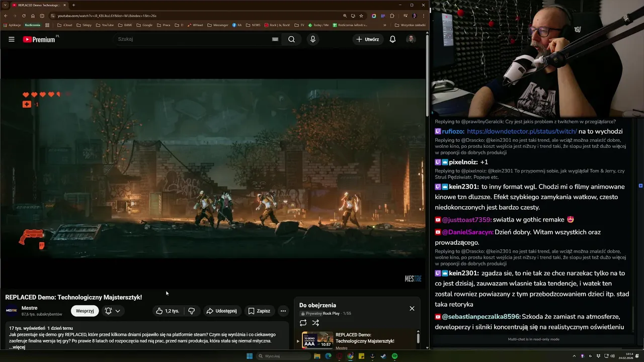Go back in Chrome navigation

tap(6, 16)
